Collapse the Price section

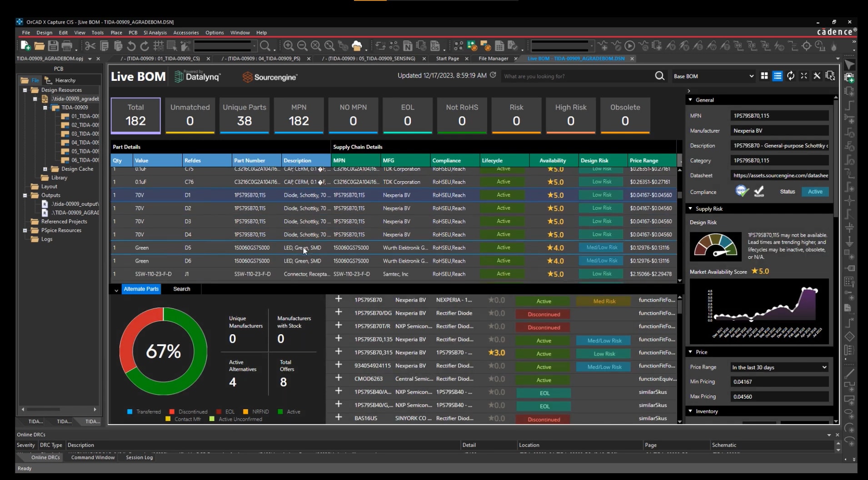pyautogui.click(x=690, y=352)
